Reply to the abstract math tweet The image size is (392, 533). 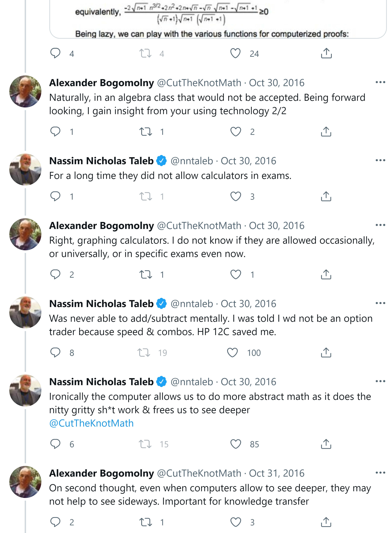click(x=55, y=444)
